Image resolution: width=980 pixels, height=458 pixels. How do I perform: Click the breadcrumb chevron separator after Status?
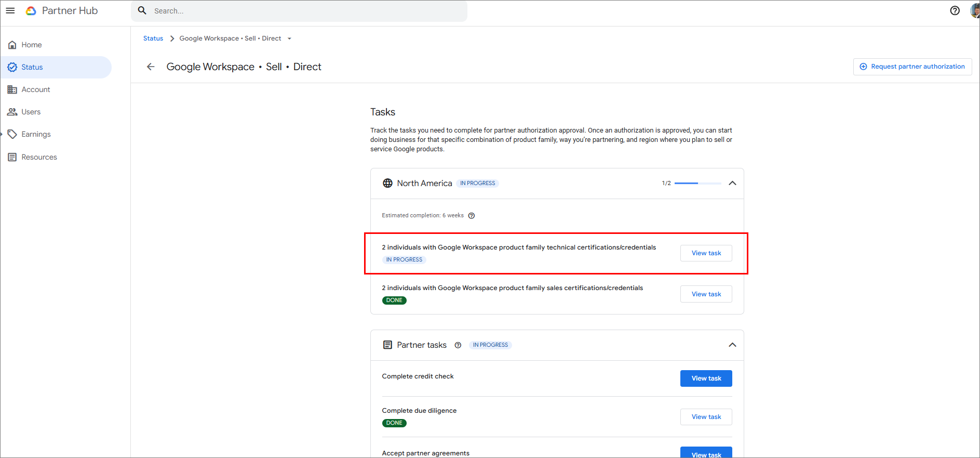point(172,38)
